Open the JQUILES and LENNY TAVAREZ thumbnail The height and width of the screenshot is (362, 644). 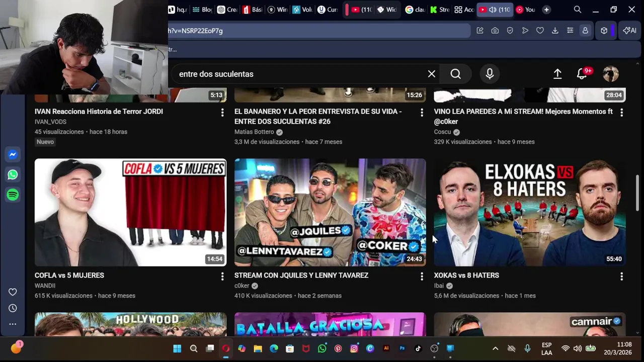330,212
